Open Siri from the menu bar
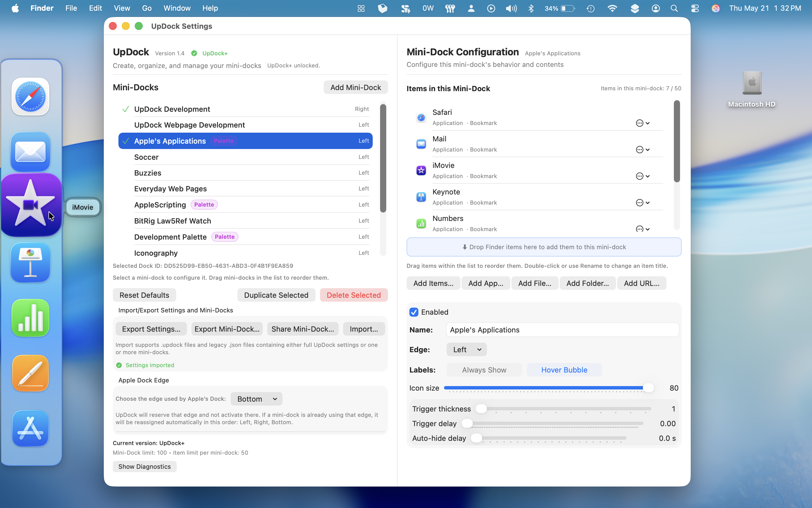 715,8
